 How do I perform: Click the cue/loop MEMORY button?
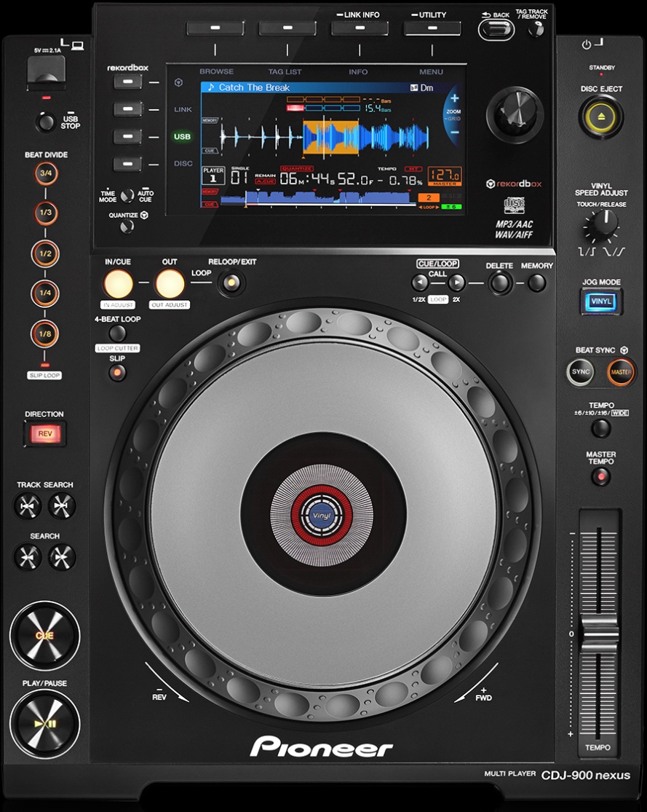pos(537,283)
